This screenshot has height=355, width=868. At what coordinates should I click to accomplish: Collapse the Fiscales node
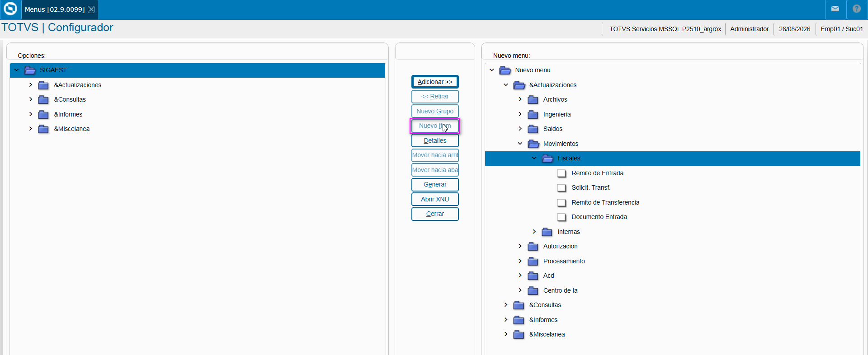click(x=534, y=158)
